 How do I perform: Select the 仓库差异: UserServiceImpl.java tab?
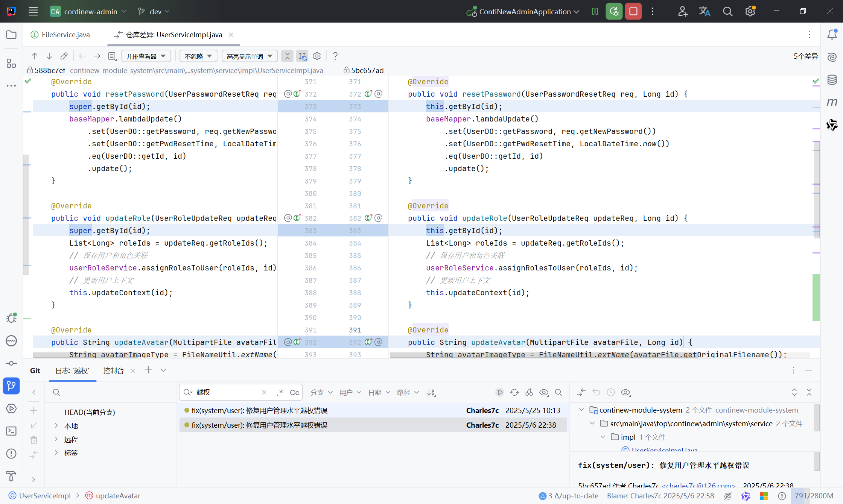click(174, 35)
